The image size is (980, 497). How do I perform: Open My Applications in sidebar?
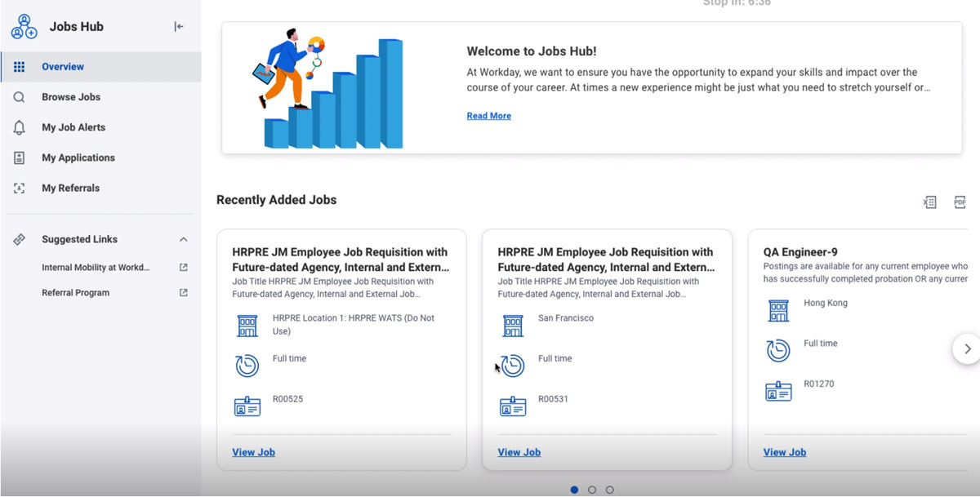pyautogui.click(x=100, y=158)
